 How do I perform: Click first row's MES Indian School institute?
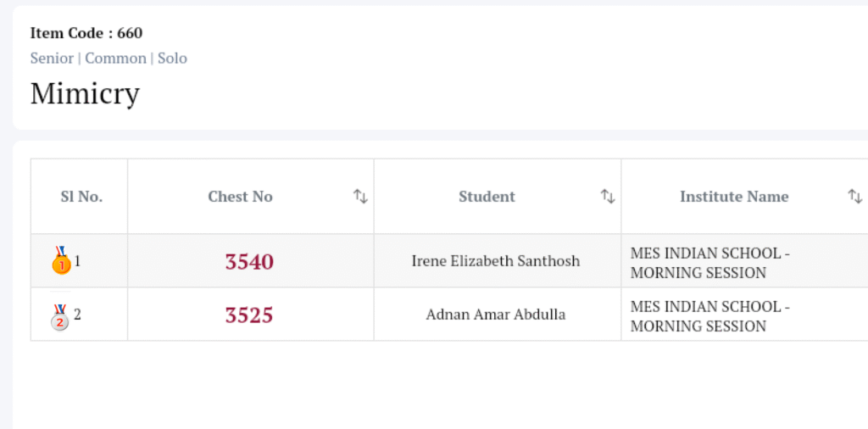pyautogui.click(x=710, y=263)
